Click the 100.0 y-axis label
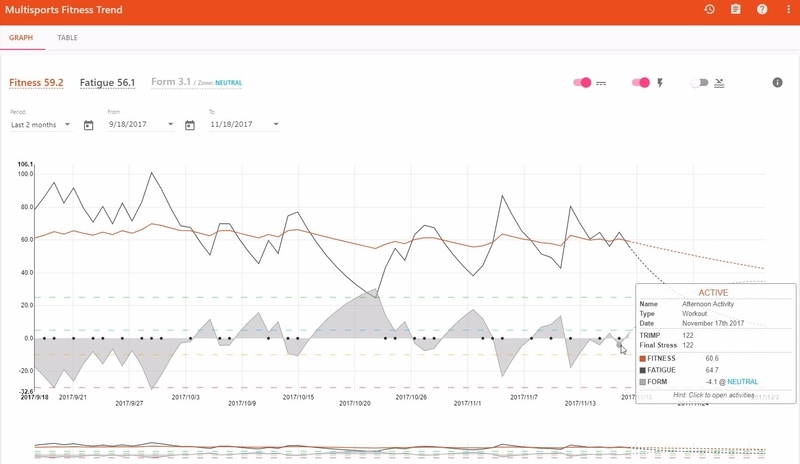Viewport: 800px width, 464px height. coord(25,174)
